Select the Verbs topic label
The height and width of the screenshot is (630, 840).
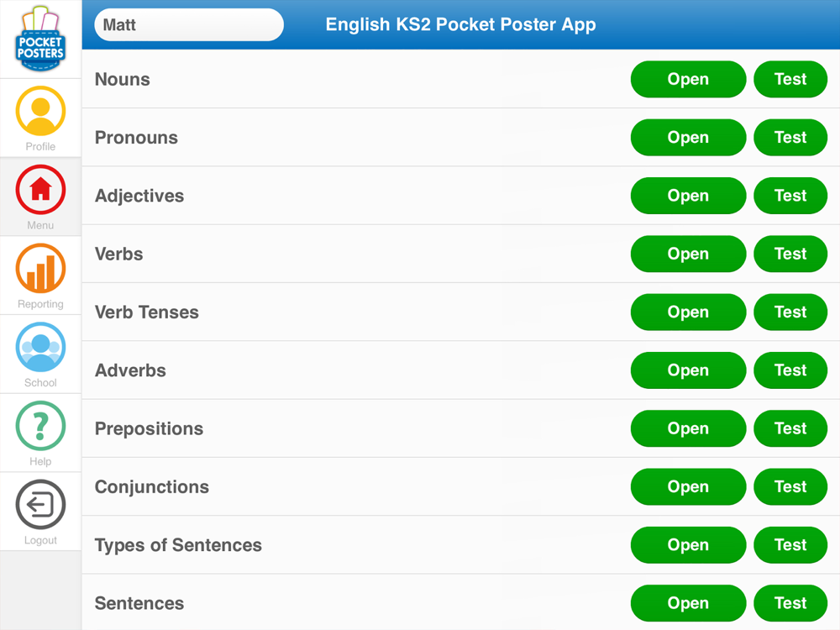[119, 254]
